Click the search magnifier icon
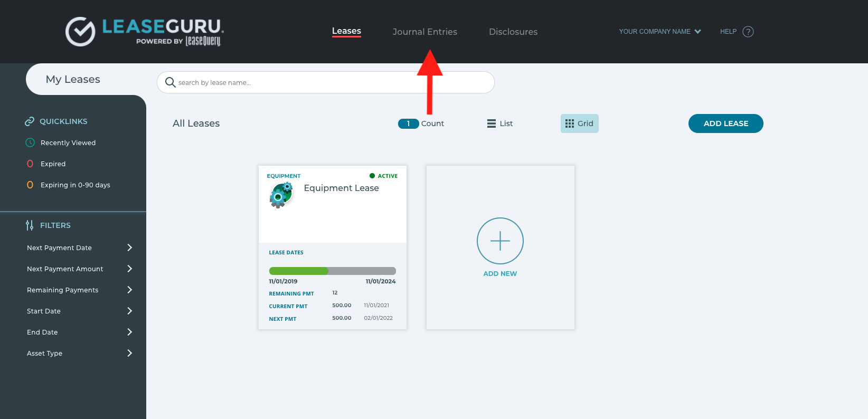The image size is (868, 419). (x=170, y=82)
